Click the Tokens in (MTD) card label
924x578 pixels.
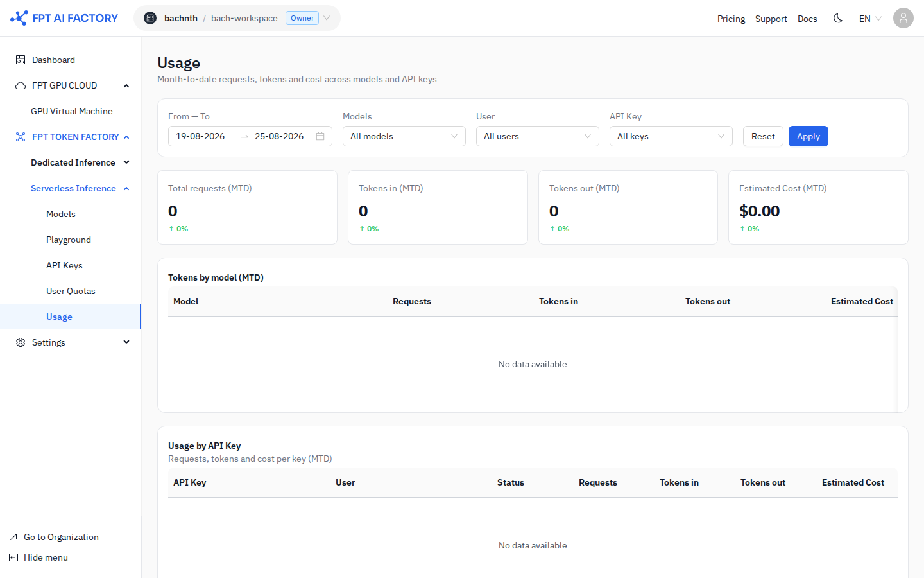[391, 188]
